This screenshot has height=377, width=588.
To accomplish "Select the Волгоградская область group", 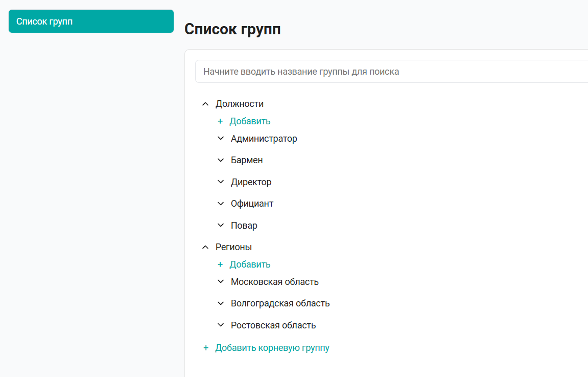I will pyautogui.click(x=280, y=303).
